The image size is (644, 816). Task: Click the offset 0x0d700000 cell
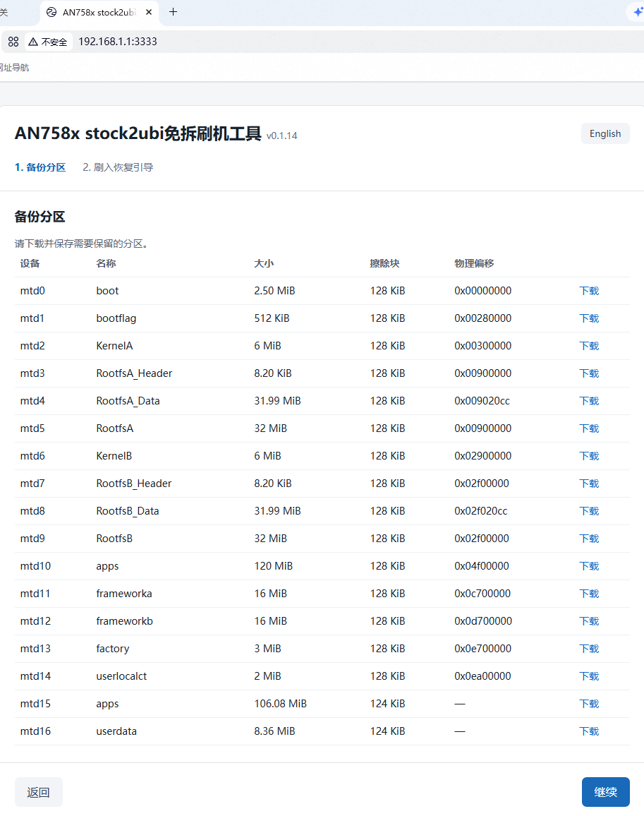[x=483, y=621]
